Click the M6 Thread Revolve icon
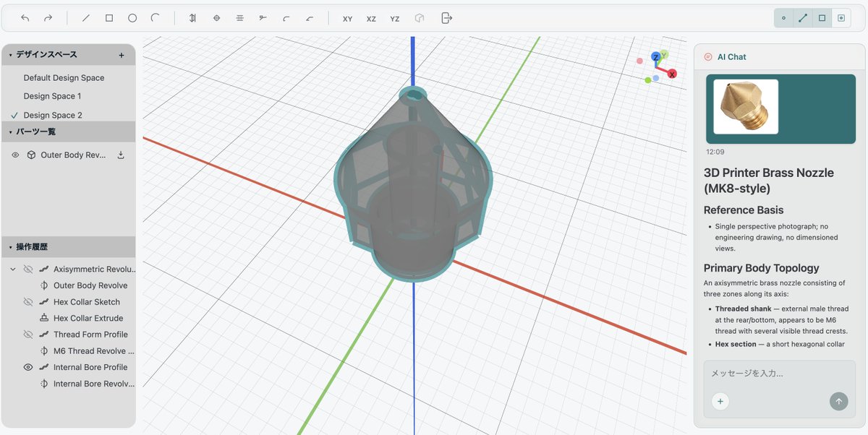 (44, 351)
